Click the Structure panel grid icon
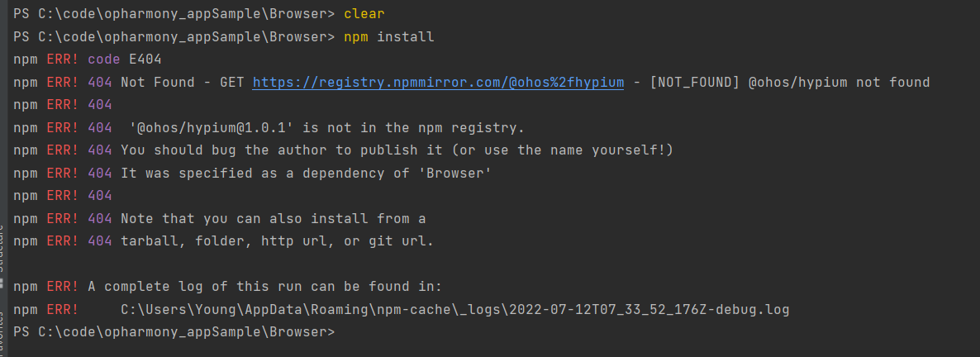 point(2,282)
